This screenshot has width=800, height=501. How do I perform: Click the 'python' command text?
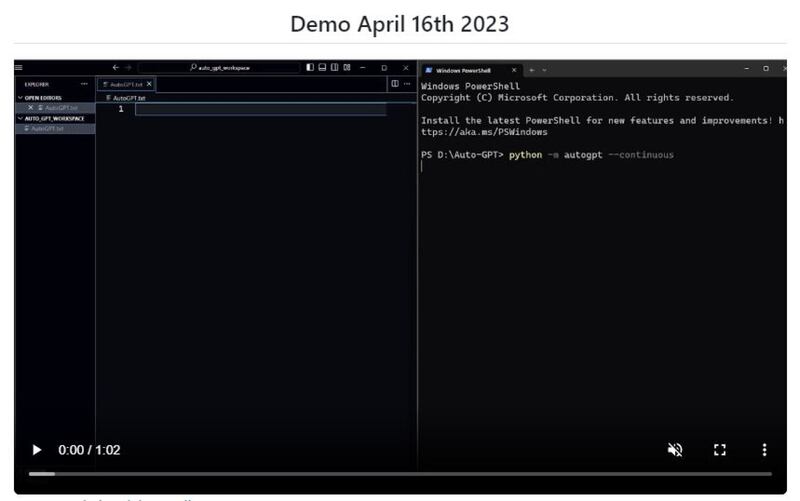click(x=525, y=155)
